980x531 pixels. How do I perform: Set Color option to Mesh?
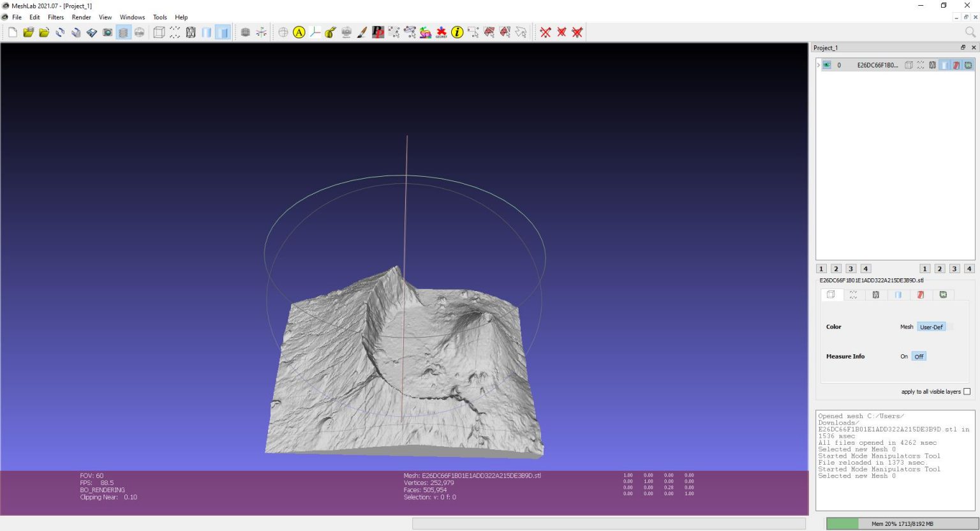[x=907, y=327]
